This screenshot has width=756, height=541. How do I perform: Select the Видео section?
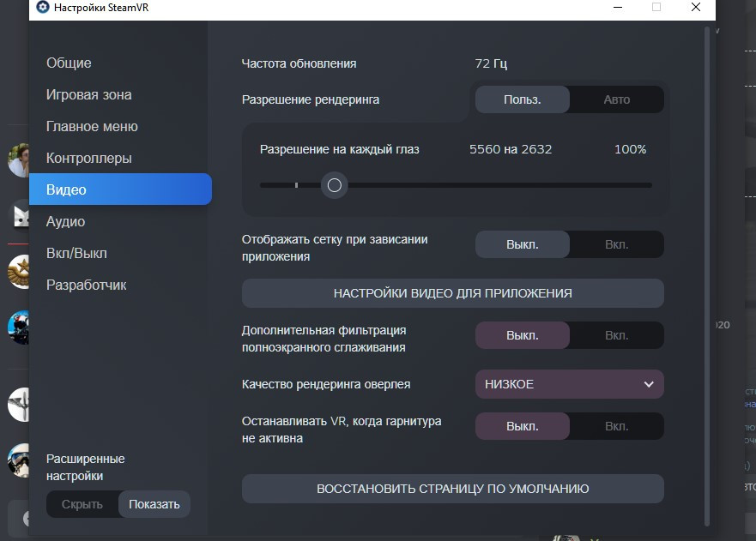click(x=120, y=189)
